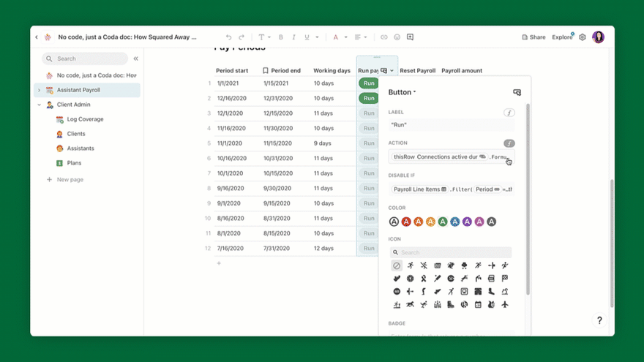Open the Assistants page
This screenshot has width=644, height=362.
pos(80,148)
